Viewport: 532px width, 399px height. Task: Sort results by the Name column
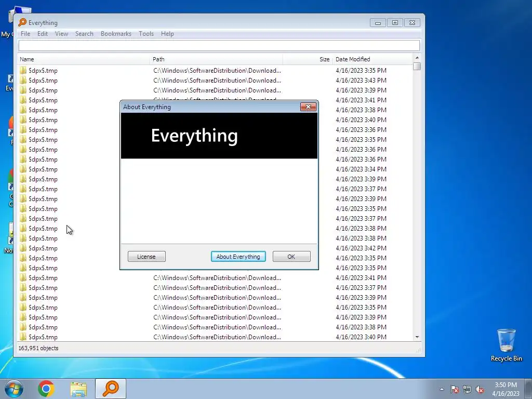click(x=84, y=59)
